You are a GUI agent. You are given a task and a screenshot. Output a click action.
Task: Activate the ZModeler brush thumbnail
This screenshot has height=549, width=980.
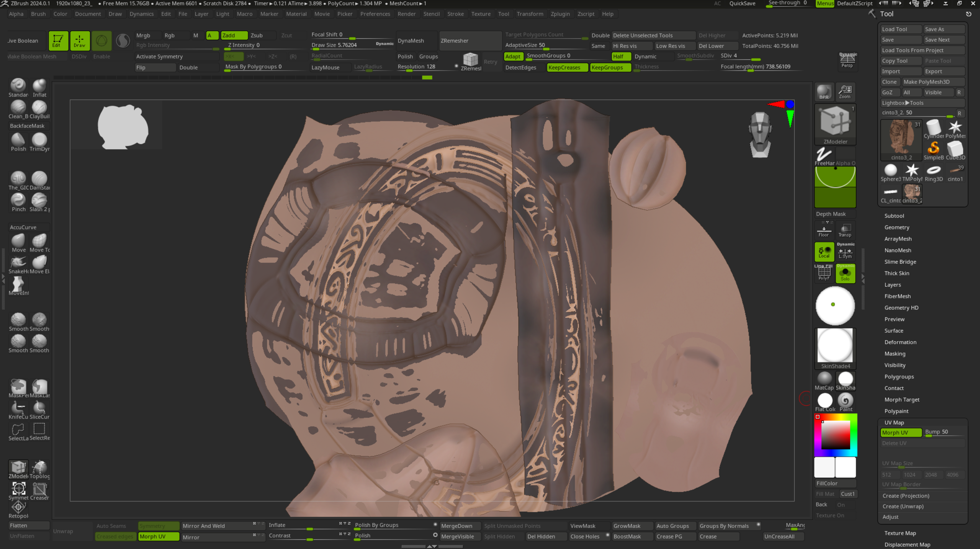click(x=835, y=122)
